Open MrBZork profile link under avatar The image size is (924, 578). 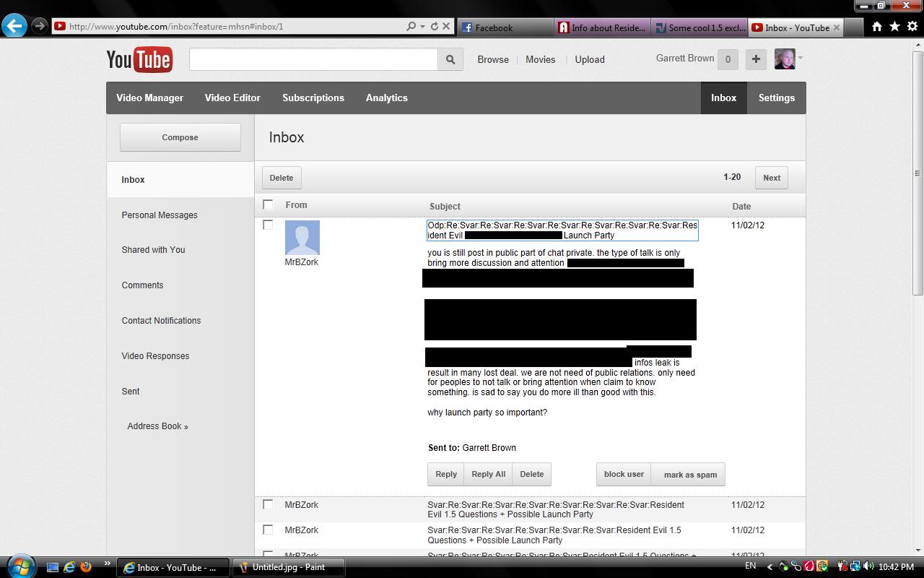[301, 262]
